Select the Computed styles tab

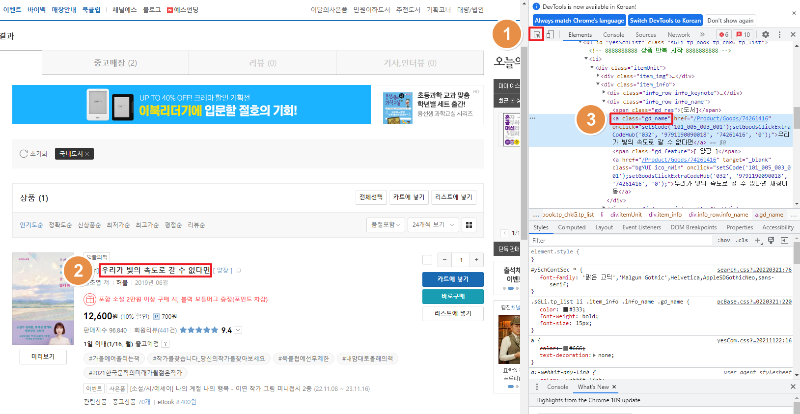tap(571, 227)
